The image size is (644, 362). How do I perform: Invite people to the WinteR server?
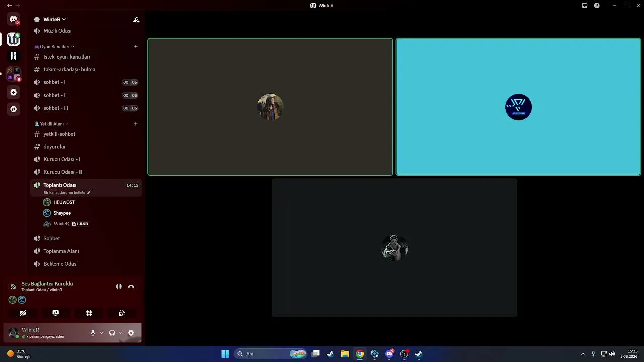tap(136, 20)
